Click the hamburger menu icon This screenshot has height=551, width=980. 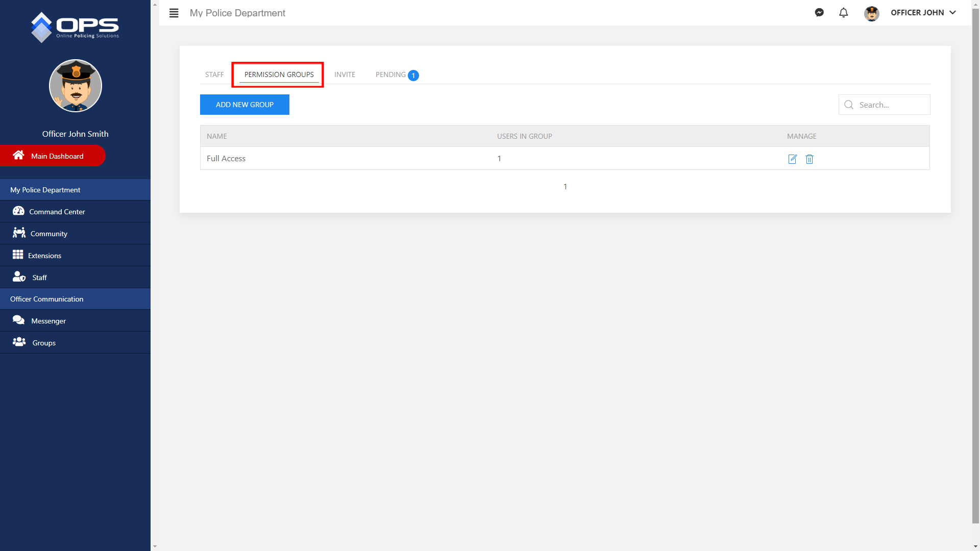coord(174,13)
